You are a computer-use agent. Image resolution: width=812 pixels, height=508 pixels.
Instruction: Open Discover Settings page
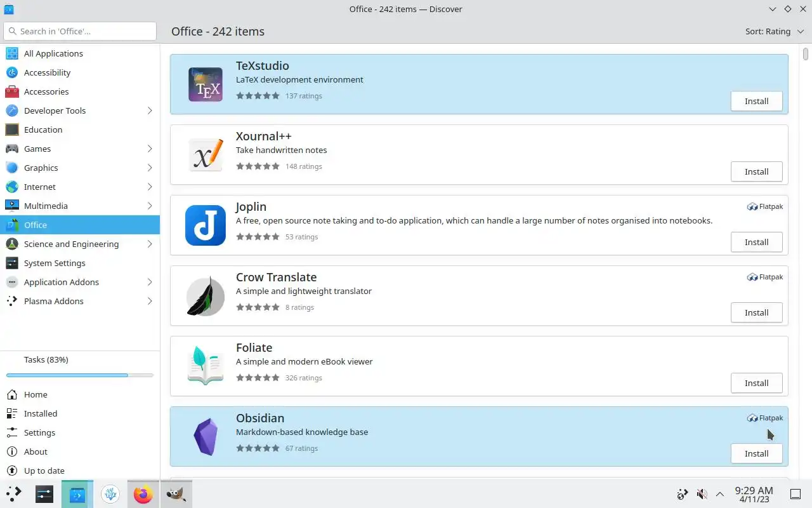80,432
